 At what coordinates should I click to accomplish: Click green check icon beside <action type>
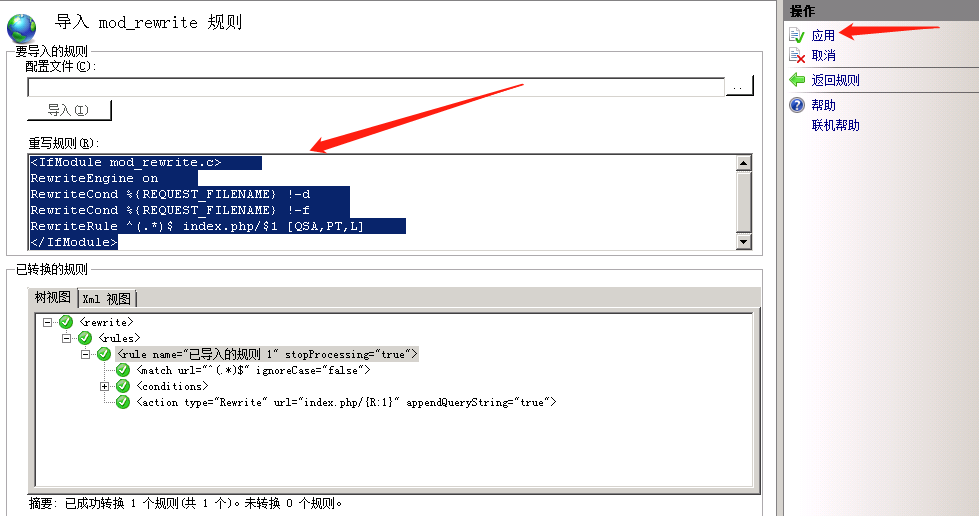123,402
